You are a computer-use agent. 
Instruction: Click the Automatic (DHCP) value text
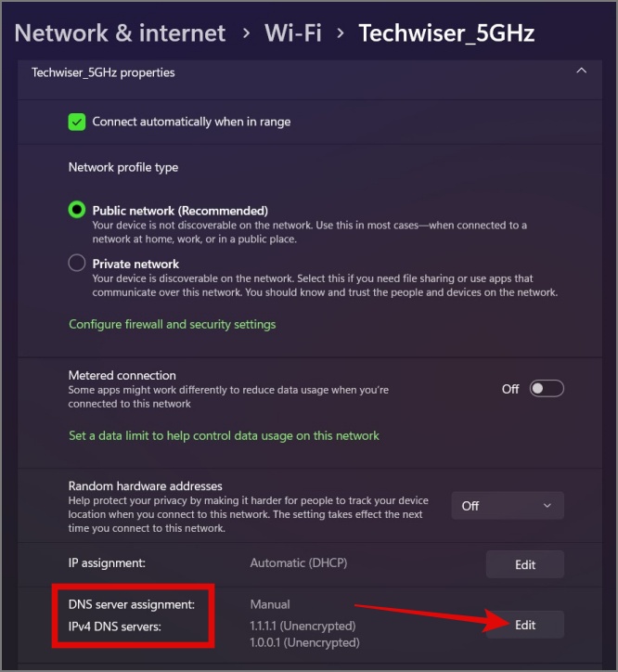(298, 562)
